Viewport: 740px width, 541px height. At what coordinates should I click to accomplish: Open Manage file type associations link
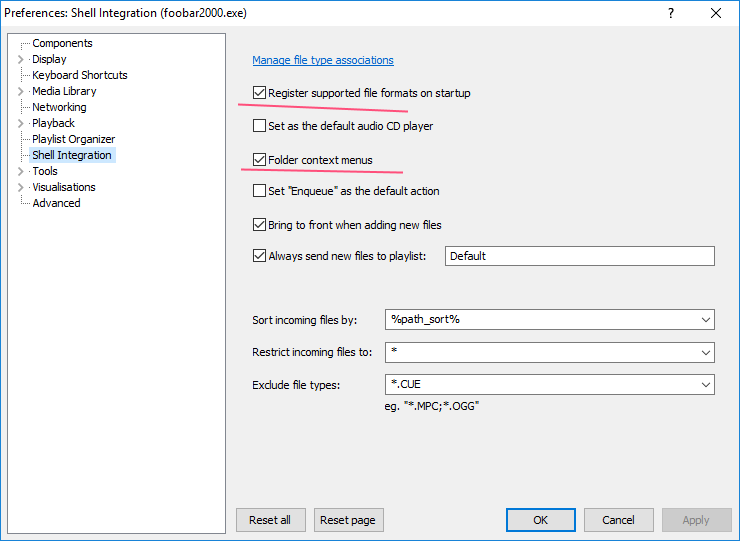(323, 60)
